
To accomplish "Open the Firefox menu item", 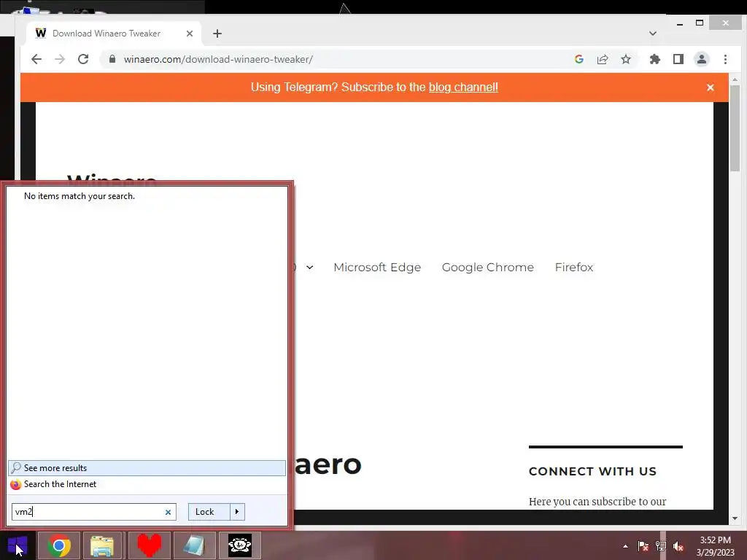I will click(x=573, y=267).
